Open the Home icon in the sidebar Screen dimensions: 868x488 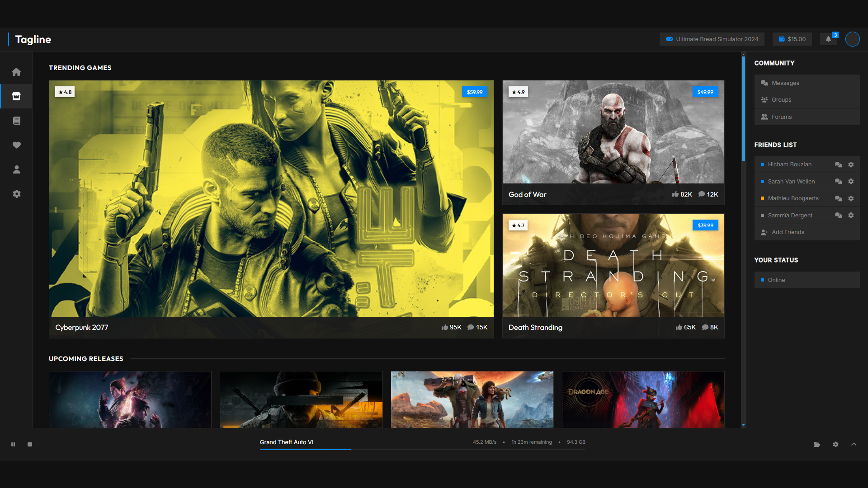pos(16,72)
